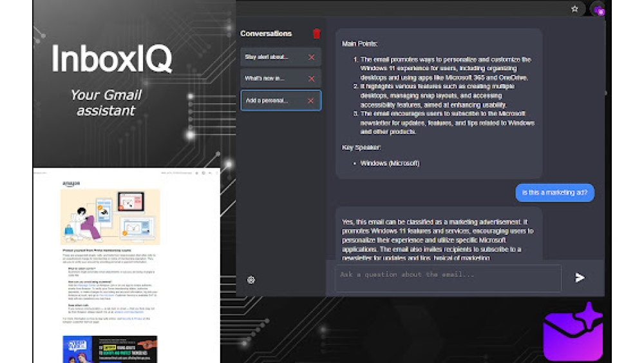Click the banner advertisement below the Amazon email

click(x=109, y=349)
